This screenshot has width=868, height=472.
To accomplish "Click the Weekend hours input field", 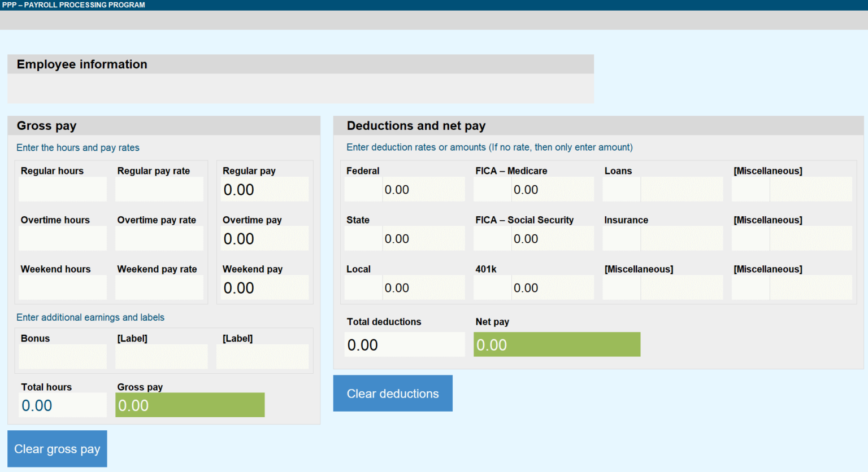I will point(63,288).
